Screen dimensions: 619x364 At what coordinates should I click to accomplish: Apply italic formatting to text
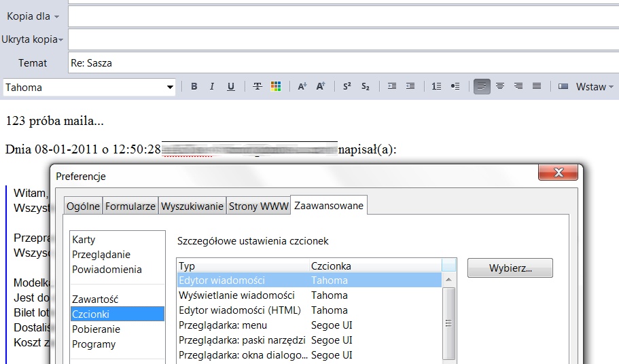[212, 87]
